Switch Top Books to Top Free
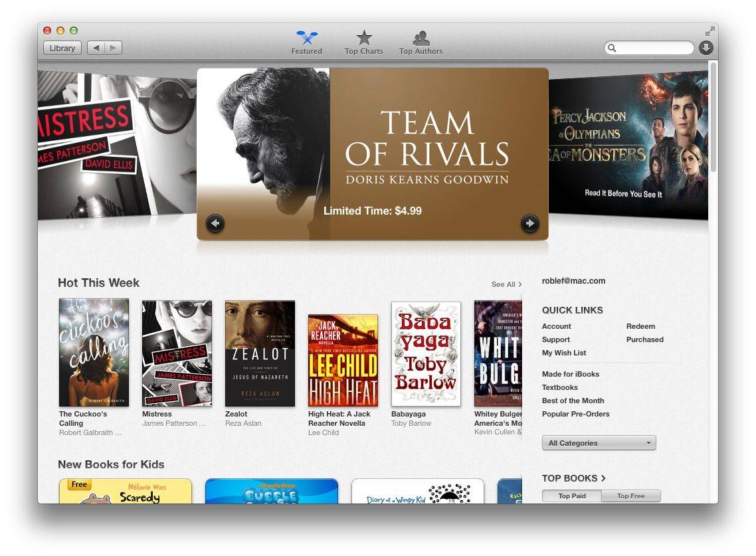Screen dimensions: 756x556 click(630, 496)
